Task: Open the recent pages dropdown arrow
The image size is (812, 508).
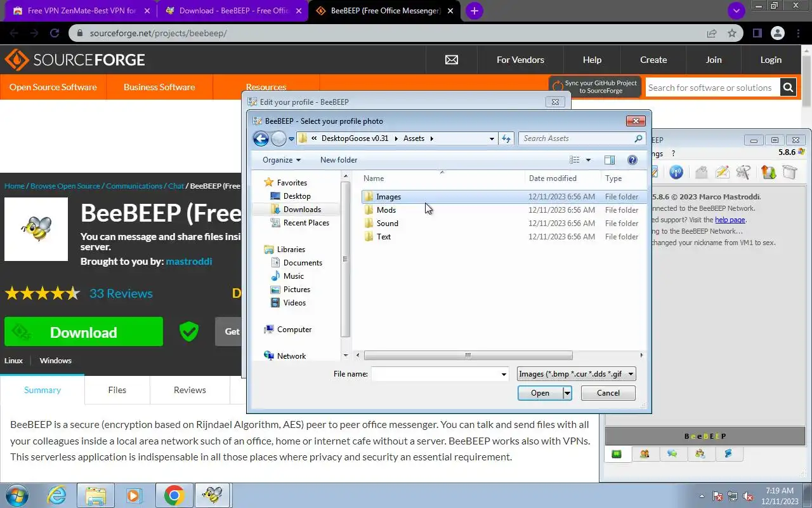Action: click(x=292, y=138)
